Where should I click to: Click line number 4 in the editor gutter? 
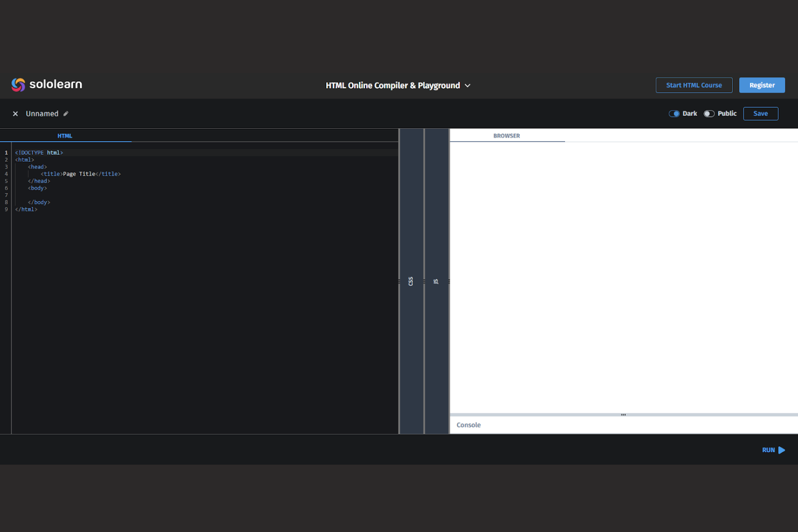click(x=6, y=174)
